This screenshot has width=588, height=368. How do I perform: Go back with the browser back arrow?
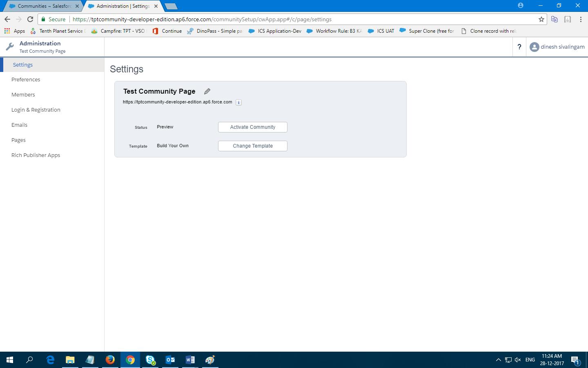[x=7, y=19]
